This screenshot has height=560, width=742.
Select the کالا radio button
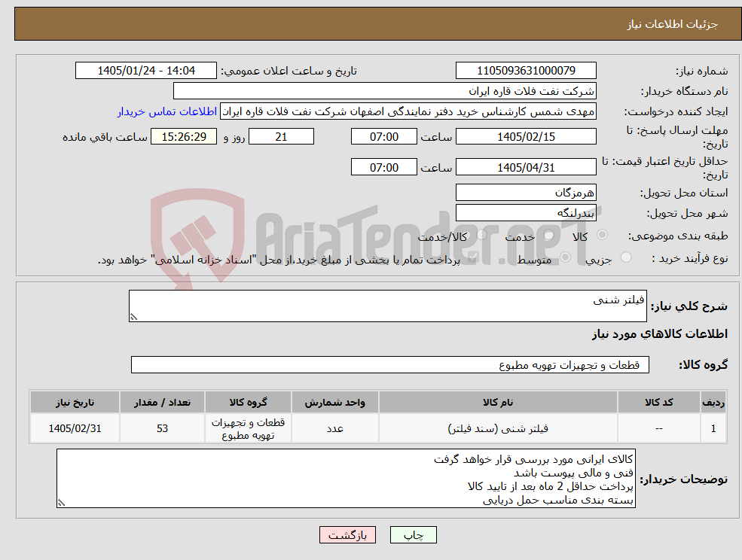point(603,235)
